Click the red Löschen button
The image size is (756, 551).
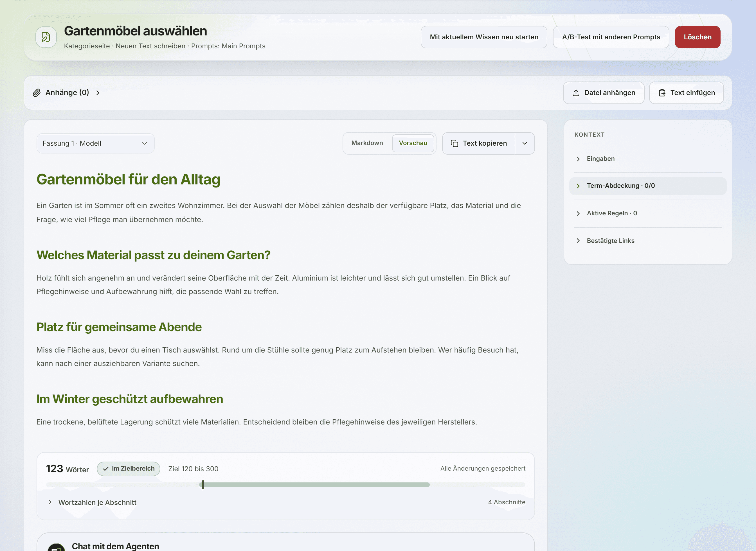pos(697,37)
